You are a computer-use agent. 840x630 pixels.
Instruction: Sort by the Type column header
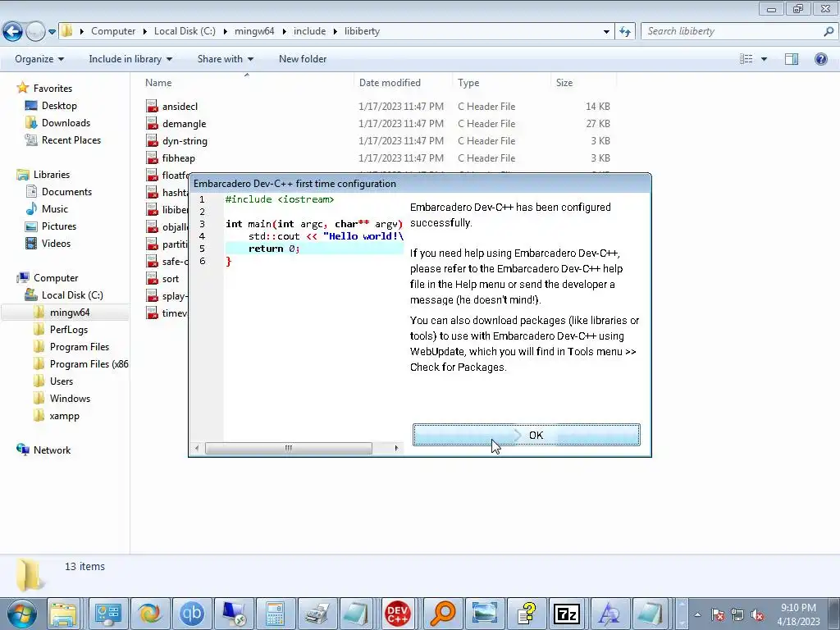point(501,83)
